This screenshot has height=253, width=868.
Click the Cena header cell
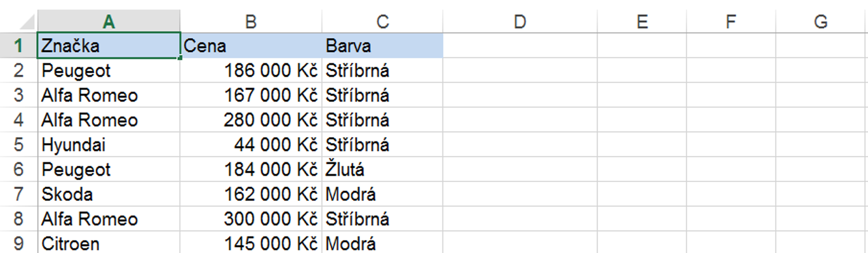tap(251, 46)
